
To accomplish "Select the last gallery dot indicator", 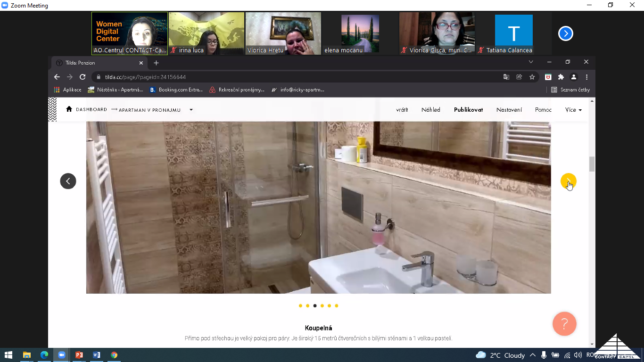I will (x=337, y=306).
